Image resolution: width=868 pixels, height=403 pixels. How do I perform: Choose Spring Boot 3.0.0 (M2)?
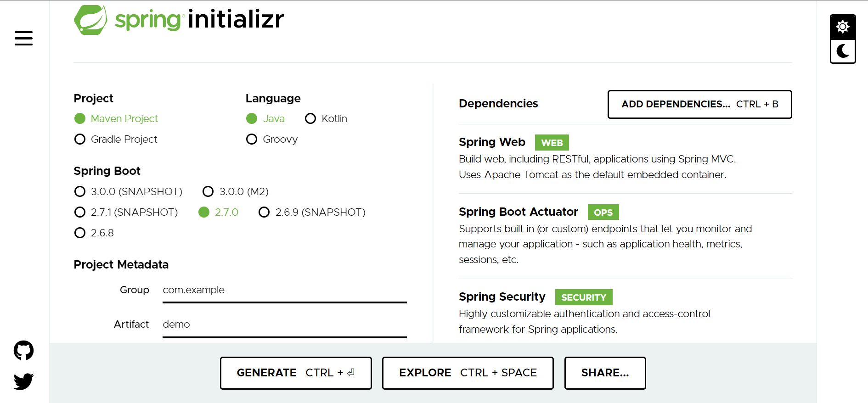click(236, 191)
